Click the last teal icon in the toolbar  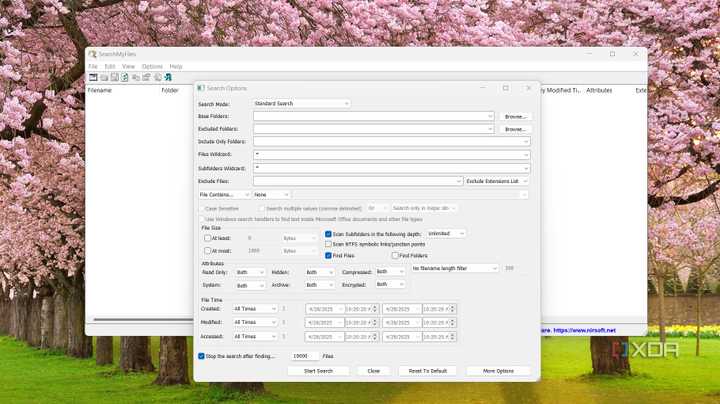click(x=168, y=77)
